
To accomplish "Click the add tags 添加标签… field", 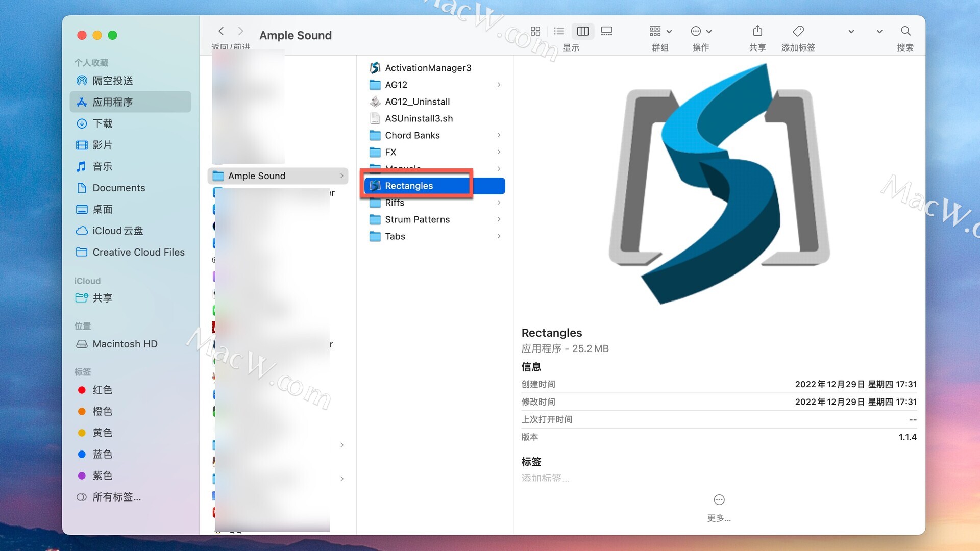I will pos(545,478).
